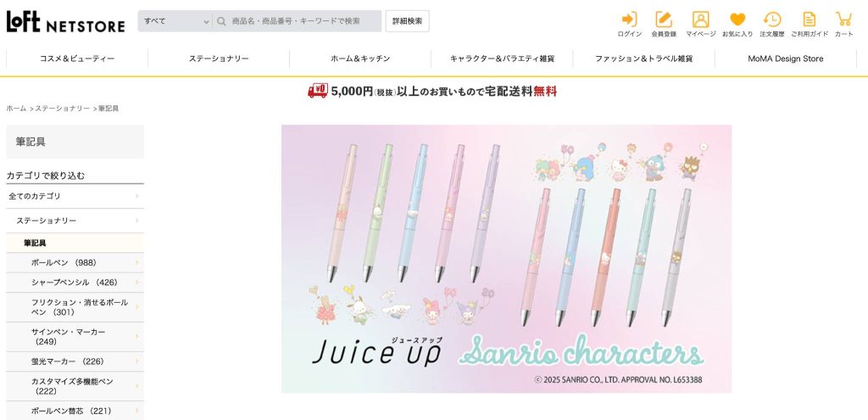The height and width of the screenshot is (420, 868).
Task: Open the Juice up Sanrio characters banner
Action: (507, 259)
